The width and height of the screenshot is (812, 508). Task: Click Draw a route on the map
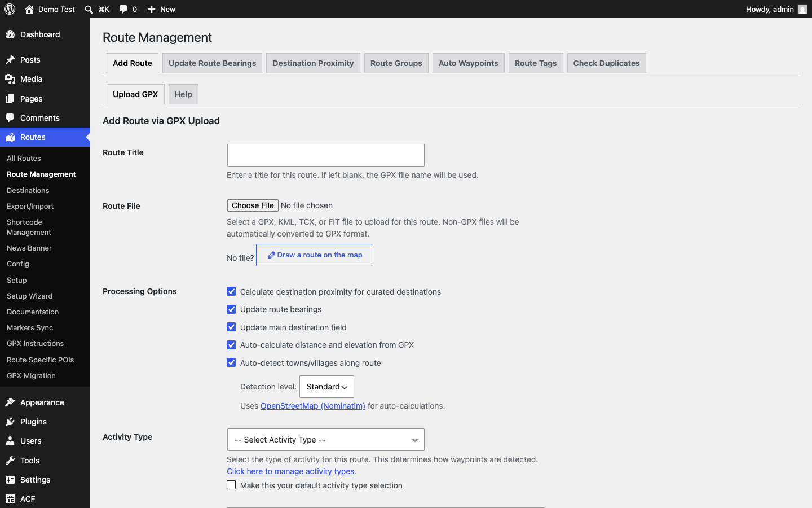(314, 255)
